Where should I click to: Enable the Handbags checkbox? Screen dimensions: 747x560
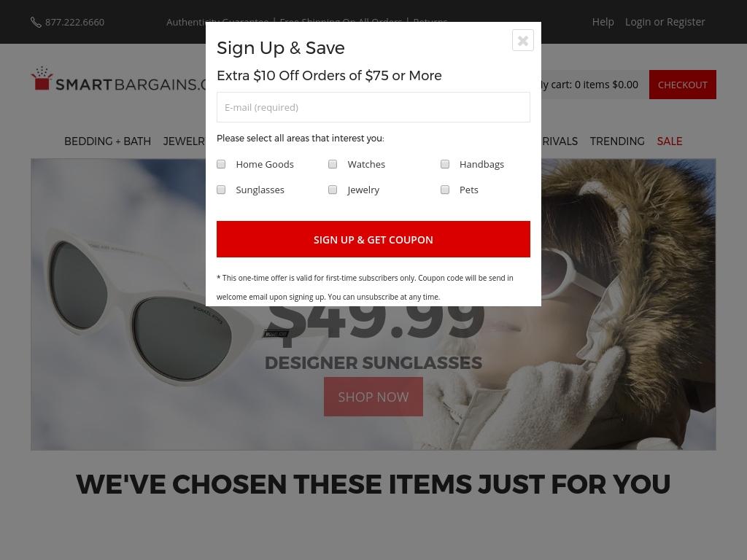coord(445,164)
